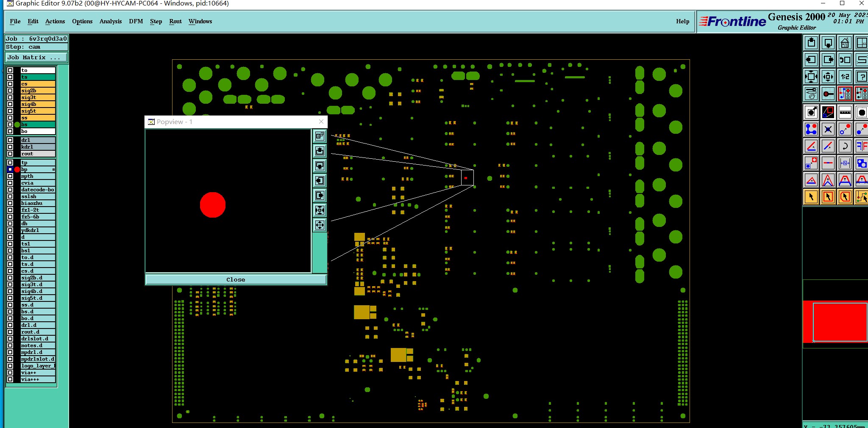Click the zoom out shrink icon
Image resolution: width=868 pixels, height=428 pixels.
pyautogui.click(x=828, y=77)
